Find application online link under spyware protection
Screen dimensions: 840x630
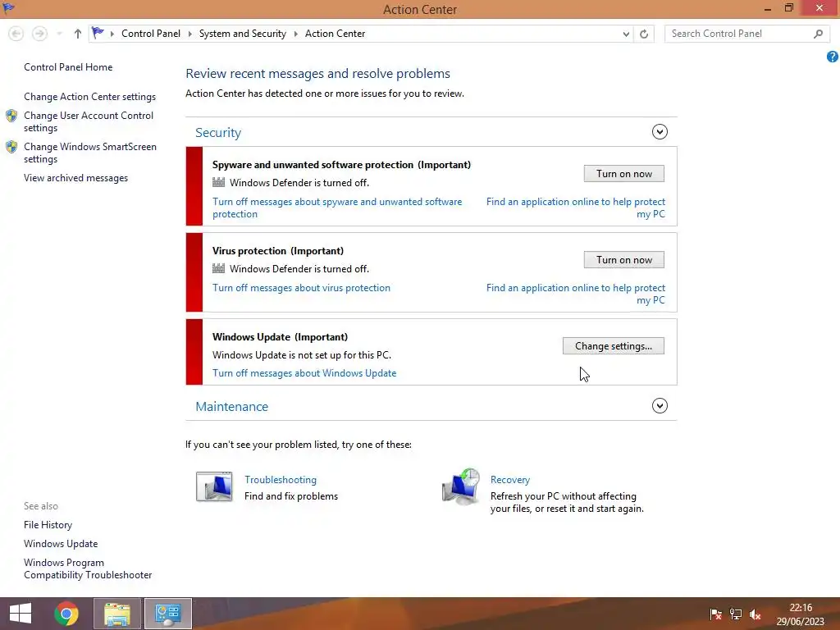(576, 208)
